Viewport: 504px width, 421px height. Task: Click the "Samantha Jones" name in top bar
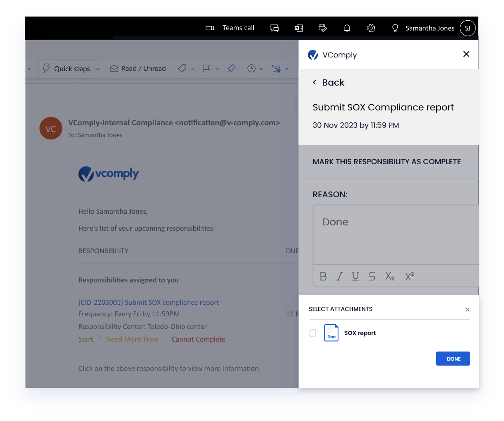430,28
